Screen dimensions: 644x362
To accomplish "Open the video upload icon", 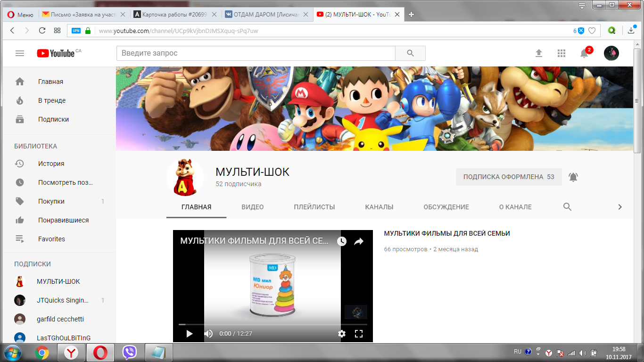I will tap(539, 53).
